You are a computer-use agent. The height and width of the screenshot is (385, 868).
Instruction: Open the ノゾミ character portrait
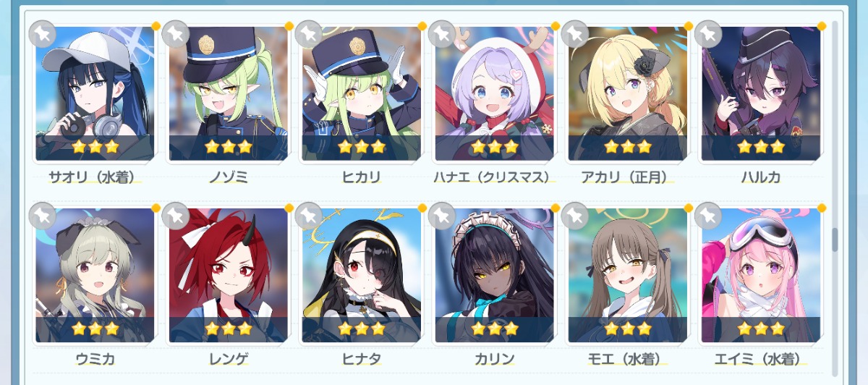coord(228,93)
